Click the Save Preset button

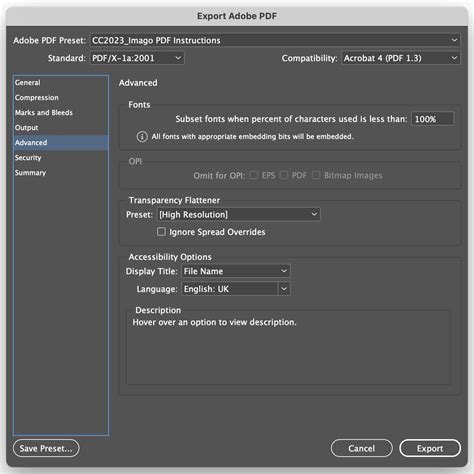point(46,448)
